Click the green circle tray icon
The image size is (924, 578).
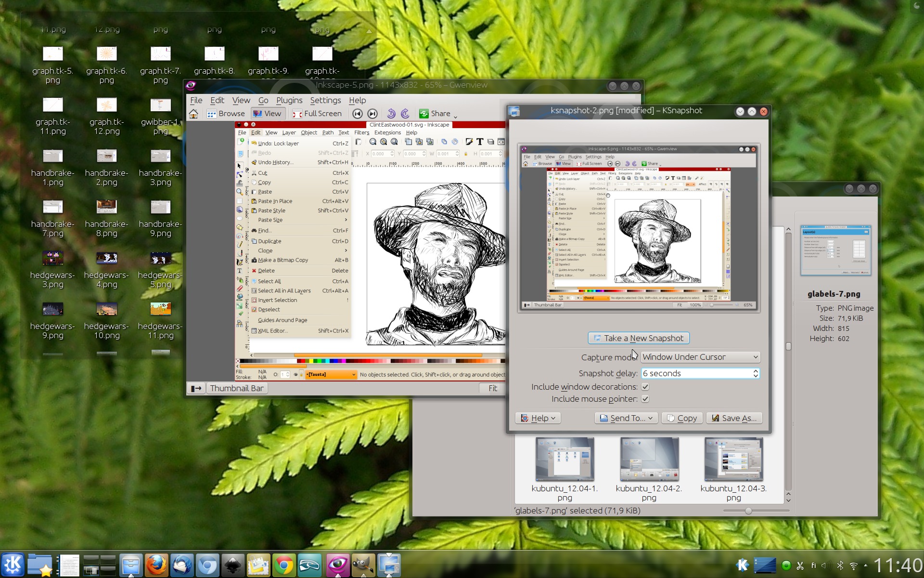pyautogui.click(x=786, y=565)
